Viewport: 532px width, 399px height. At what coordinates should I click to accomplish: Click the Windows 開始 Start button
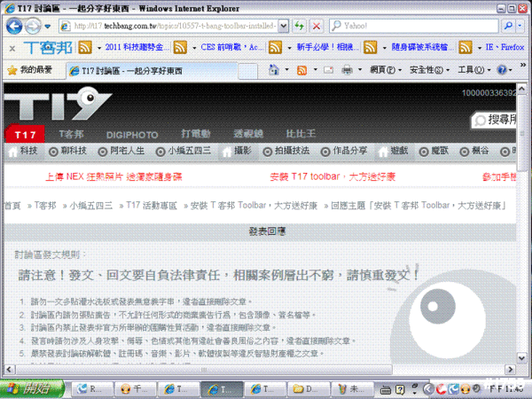click(32, 389)
